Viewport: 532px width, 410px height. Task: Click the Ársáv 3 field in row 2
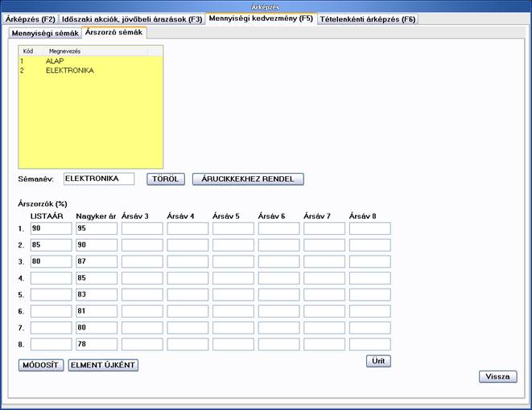click(x=142, y=245)
